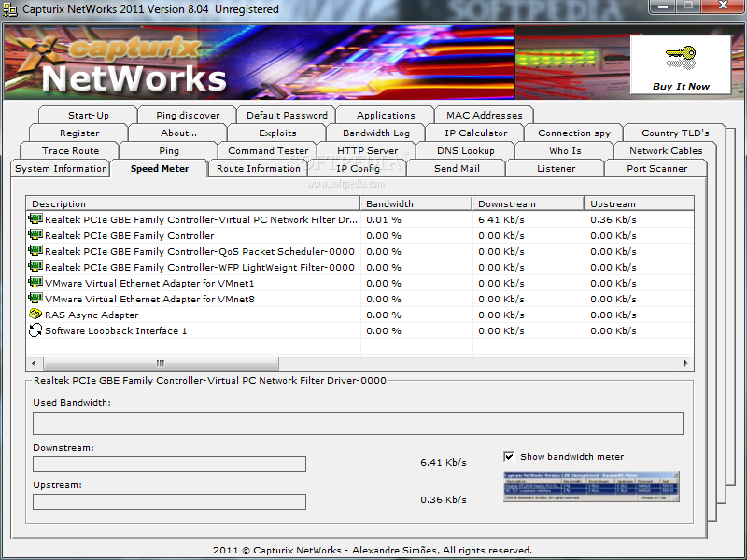This screenshot has width=747, height=560.
Task: Go to the System Information tab
Action: click(x=61, y=169)
